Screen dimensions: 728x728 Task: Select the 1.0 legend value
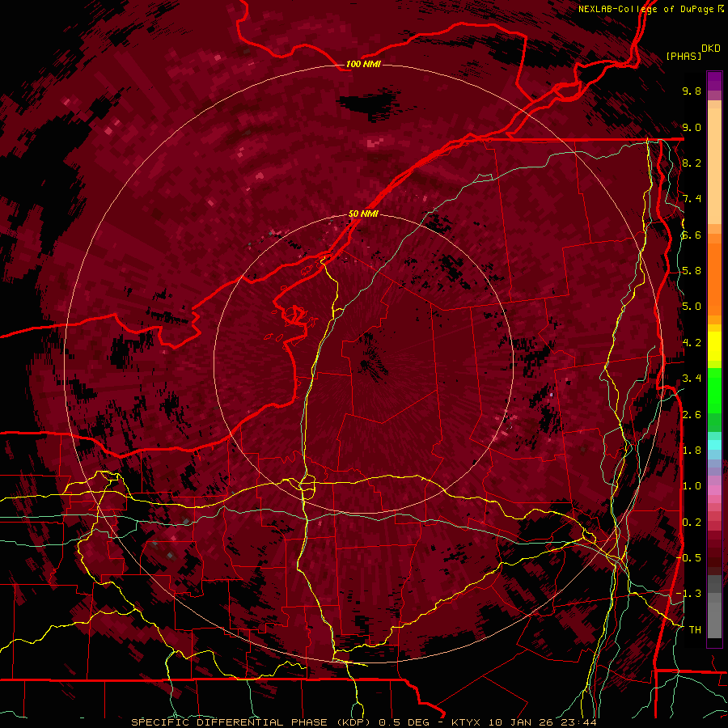point(692,486)
